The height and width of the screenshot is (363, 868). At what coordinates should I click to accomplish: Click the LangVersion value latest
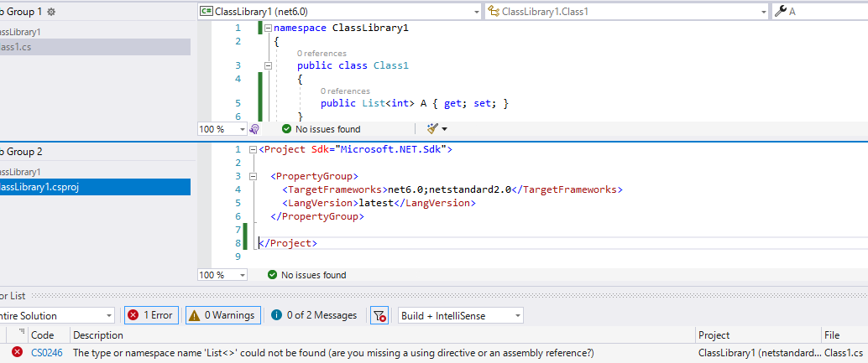point(376,203)
